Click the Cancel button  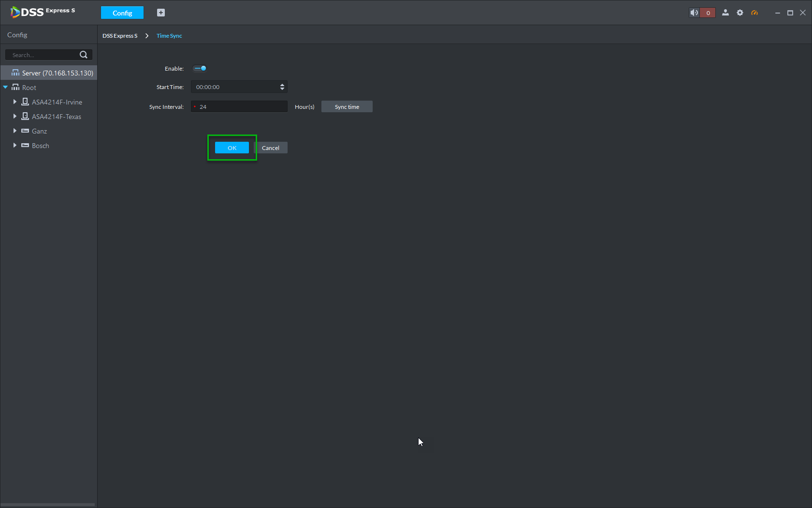tap(271, 148)
